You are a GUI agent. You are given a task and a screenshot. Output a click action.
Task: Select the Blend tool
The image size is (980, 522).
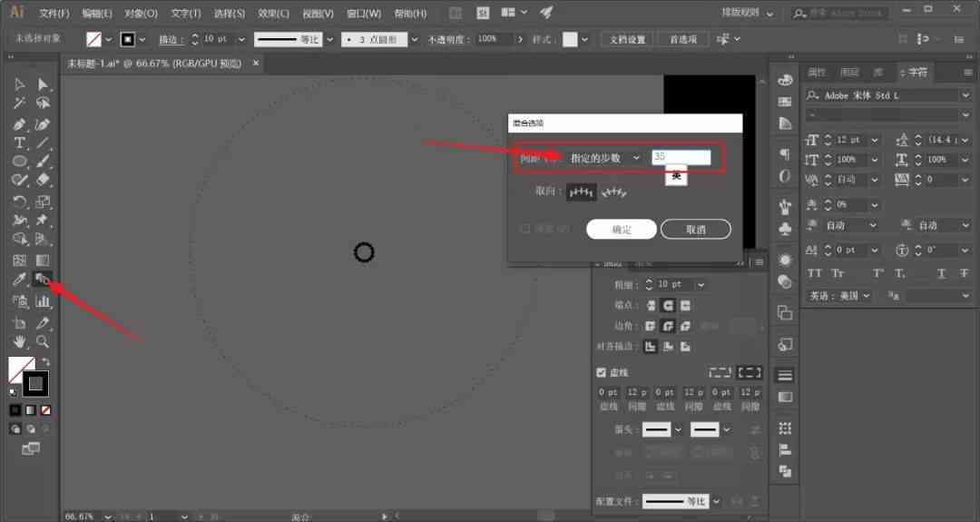43,279
